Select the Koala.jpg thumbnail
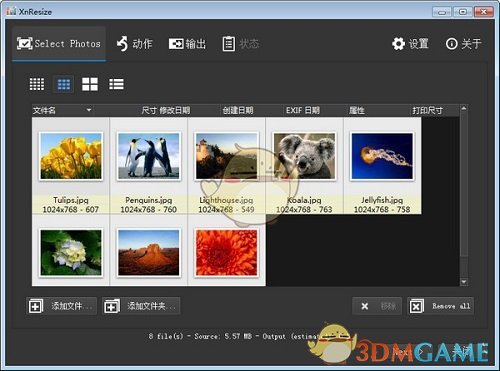The height and width of the screenshot is (371, 500). coord(304,156)
